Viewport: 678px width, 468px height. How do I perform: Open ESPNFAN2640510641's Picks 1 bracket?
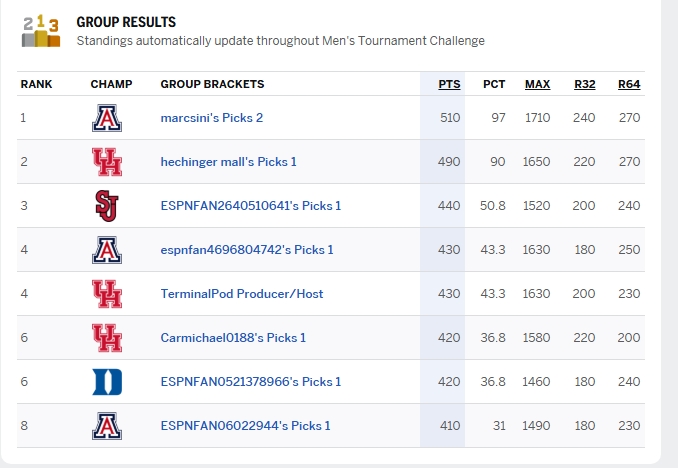[250, 206]
